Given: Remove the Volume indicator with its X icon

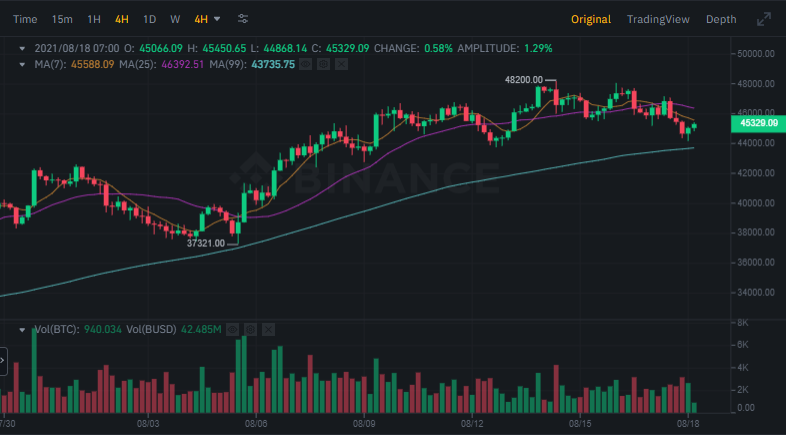Looking at the screenshot, I should click(268, 330).
